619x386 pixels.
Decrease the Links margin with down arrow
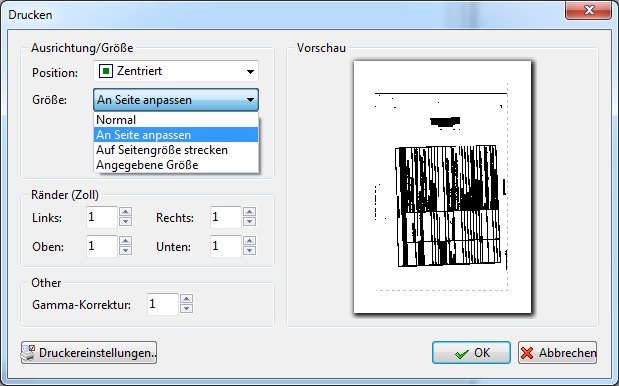tap(126, 221)
